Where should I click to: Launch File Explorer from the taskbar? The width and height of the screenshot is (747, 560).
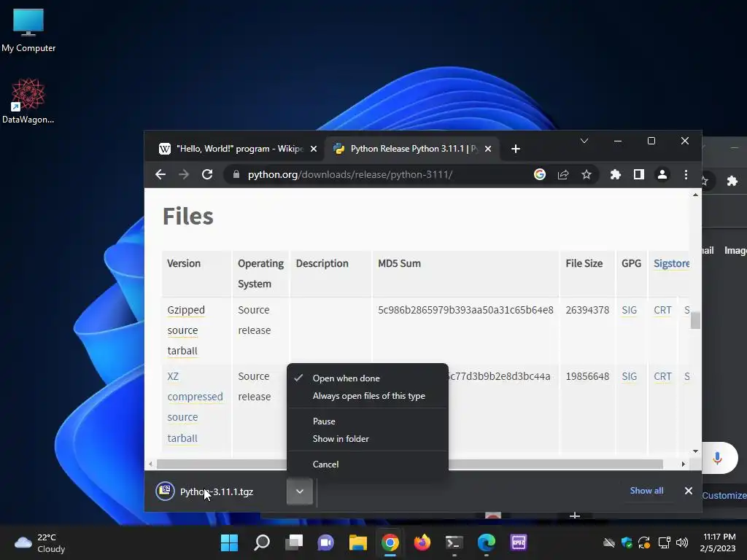click(x=357, y=542)
